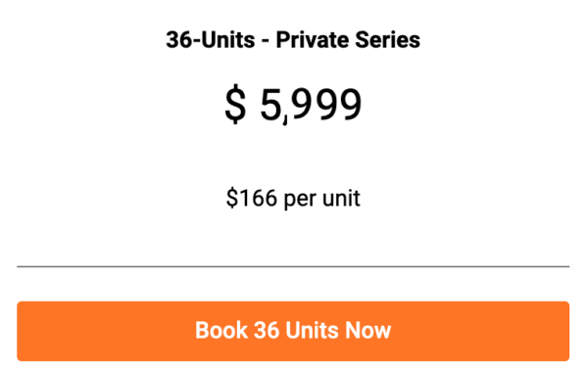Image resolution: width=588 pixels, height=372 pixels.
Task: Click the $166 per unit text
Action: click(293, 198)
